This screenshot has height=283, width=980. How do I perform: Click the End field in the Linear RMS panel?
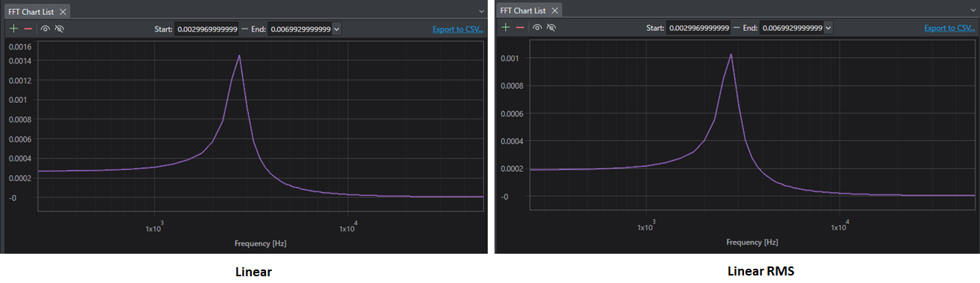point(791,28)
